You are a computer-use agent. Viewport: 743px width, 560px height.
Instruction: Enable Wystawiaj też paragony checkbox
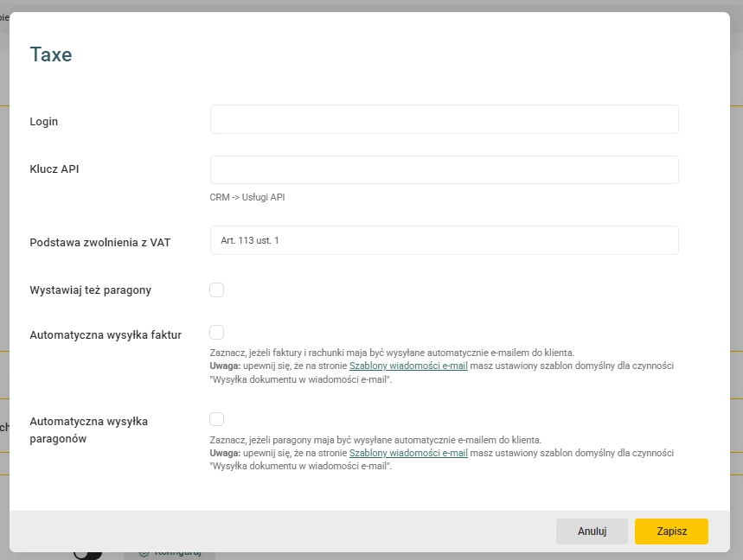coord(216,290)
